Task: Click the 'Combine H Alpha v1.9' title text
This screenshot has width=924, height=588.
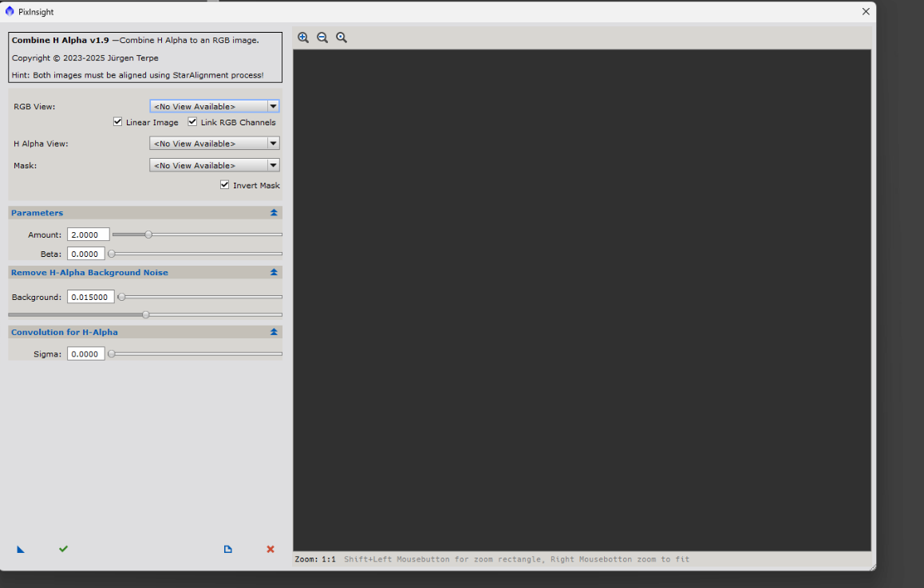Action: click(x=60, y=40)
